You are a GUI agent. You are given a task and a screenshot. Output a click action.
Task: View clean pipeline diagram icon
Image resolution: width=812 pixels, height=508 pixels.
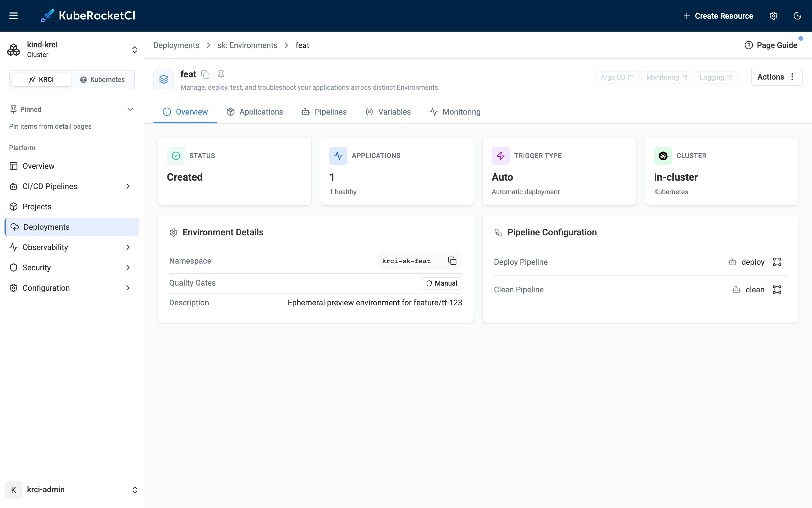click(x=777, y=290)
